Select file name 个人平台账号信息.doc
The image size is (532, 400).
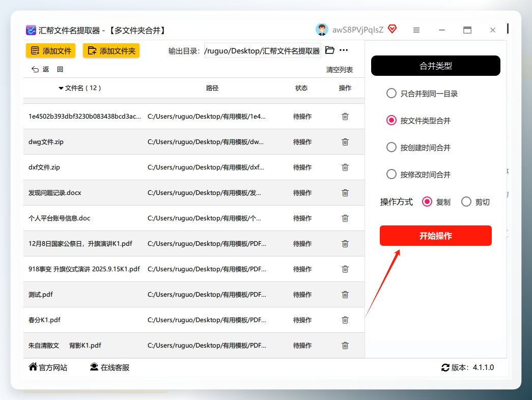(x=60, y=218)
